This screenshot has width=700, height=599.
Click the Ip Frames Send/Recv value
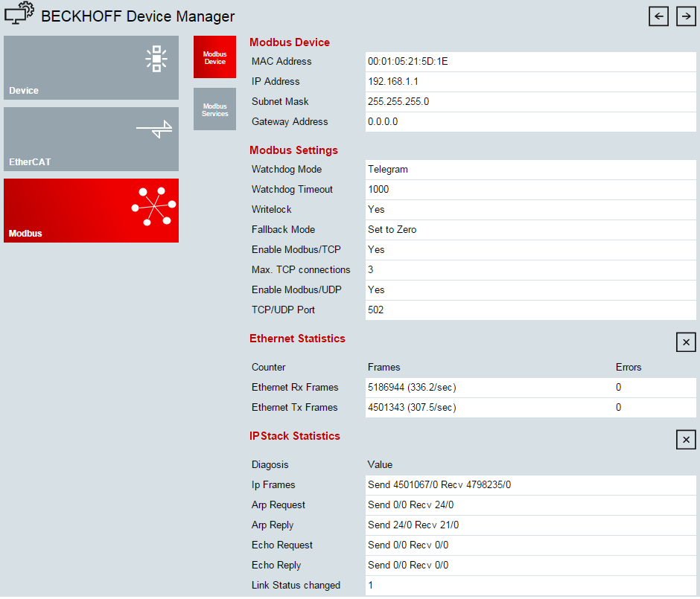439,485
